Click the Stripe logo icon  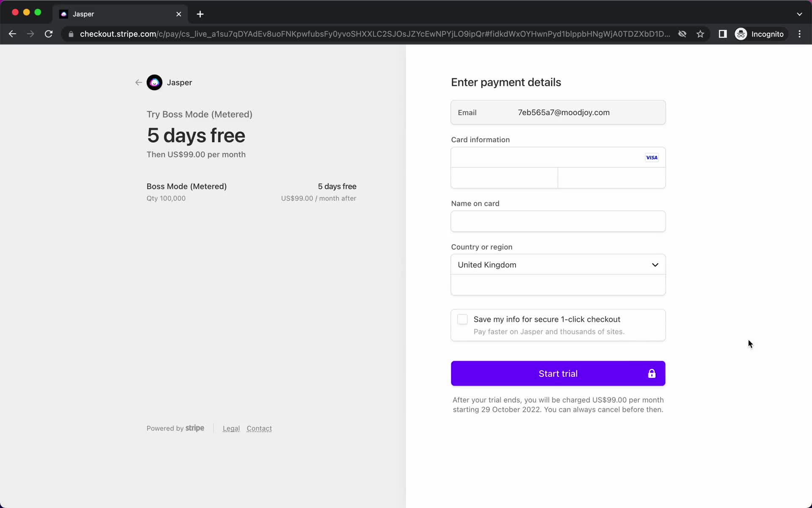[195, 428]
